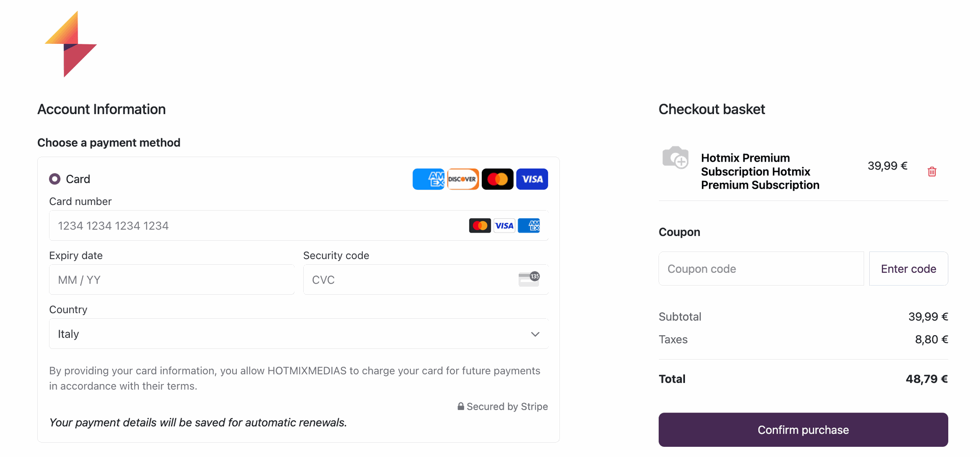Open the Country dropdown showing Italy

(x=299, y=334)
